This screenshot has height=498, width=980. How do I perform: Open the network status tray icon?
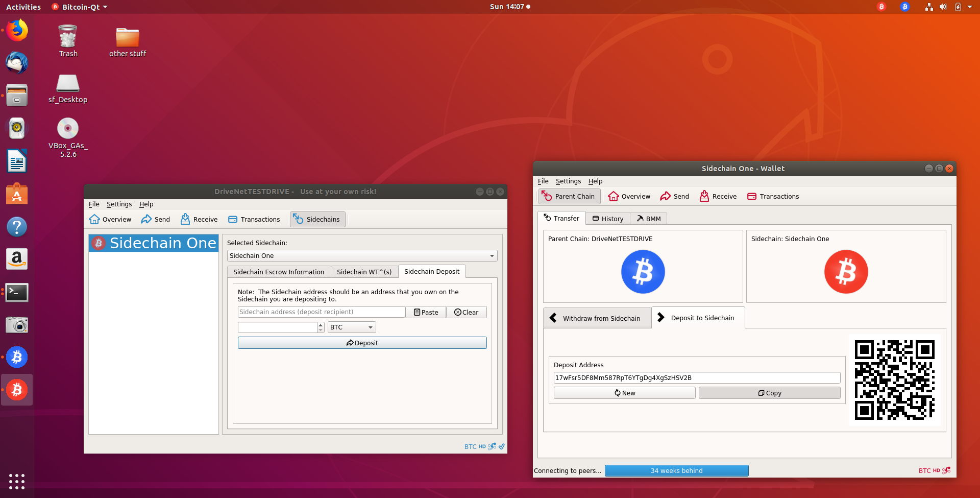click(929, 7)
